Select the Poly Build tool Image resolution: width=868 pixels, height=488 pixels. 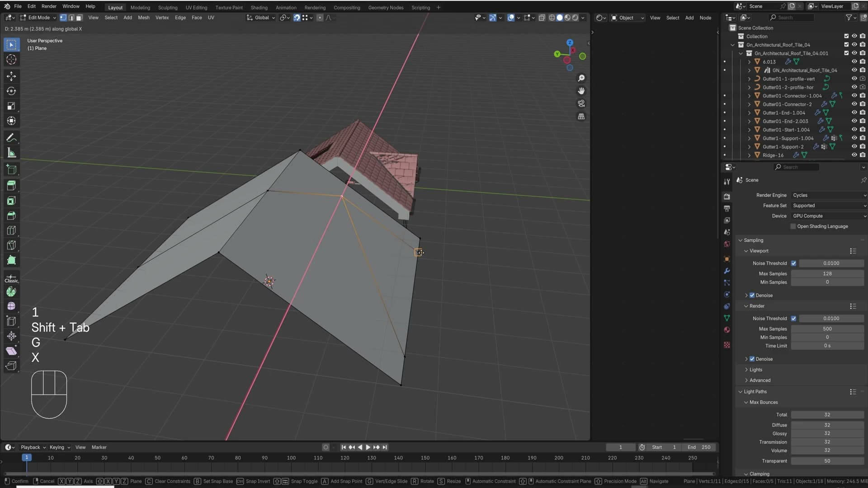[x=11, y=260]
